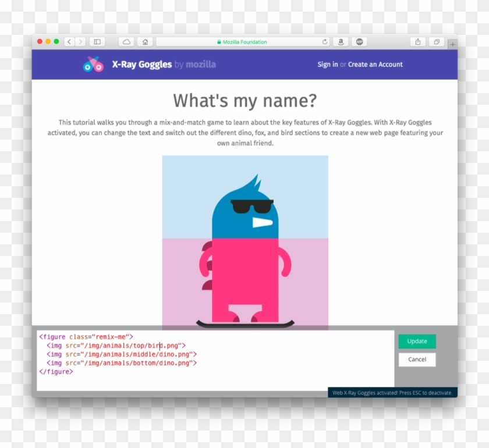489x448 pixels.
Task: Click the Amazon extension icon
Action: point(340,41)
